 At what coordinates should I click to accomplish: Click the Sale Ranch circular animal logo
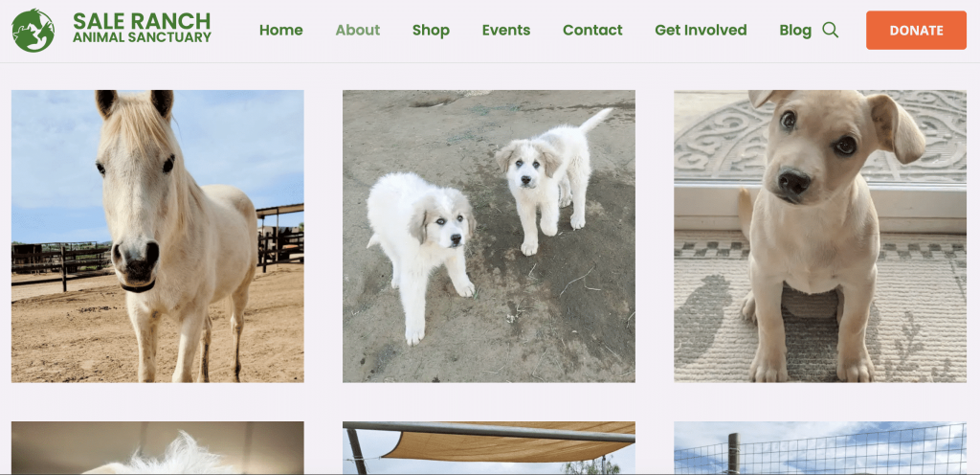tap(33, 30)
